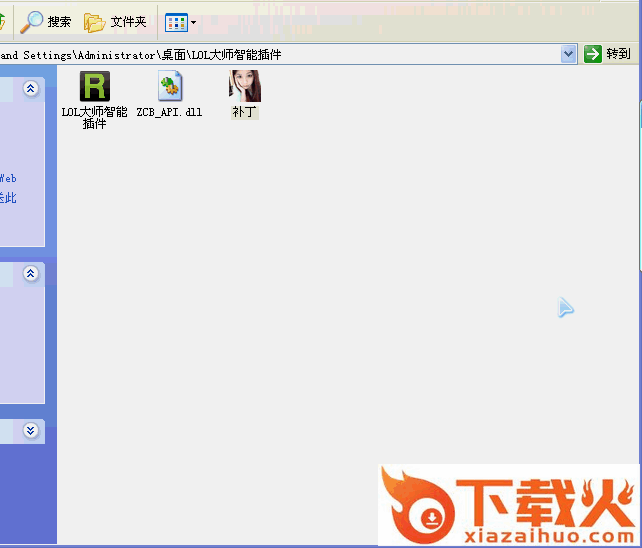Screen dimensions: 642x548
Task: Click the Folders (文件夹) toolbar button
Action: pyautogui.click(x=115, y=22)
